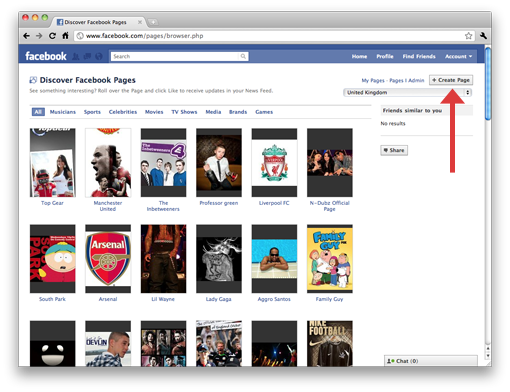The width and height of the screenshot is (510, 392).
Task: Switch to the Brands tab
Action: (x=238, y=112)
